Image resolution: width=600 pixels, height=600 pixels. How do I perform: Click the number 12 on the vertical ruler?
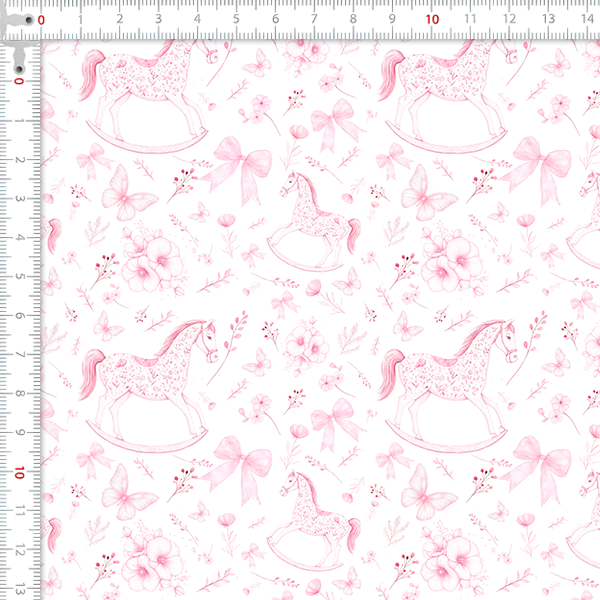tap(20, 550)
